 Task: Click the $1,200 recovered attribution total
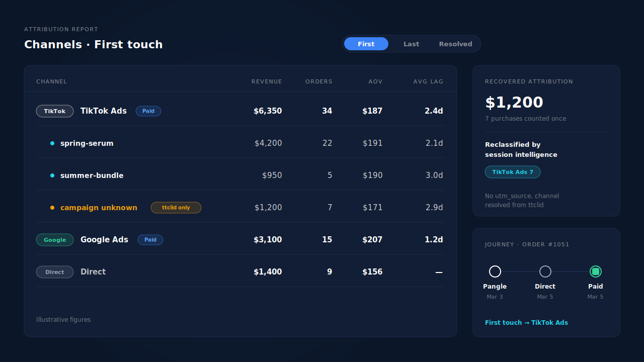(x=514, y=103)
